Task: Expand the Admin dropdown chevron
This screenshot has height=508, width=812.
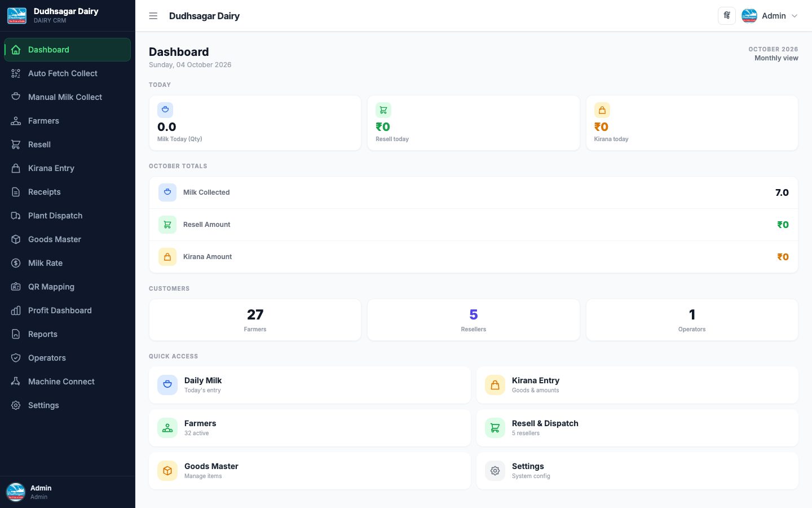Action: (795, 16)
